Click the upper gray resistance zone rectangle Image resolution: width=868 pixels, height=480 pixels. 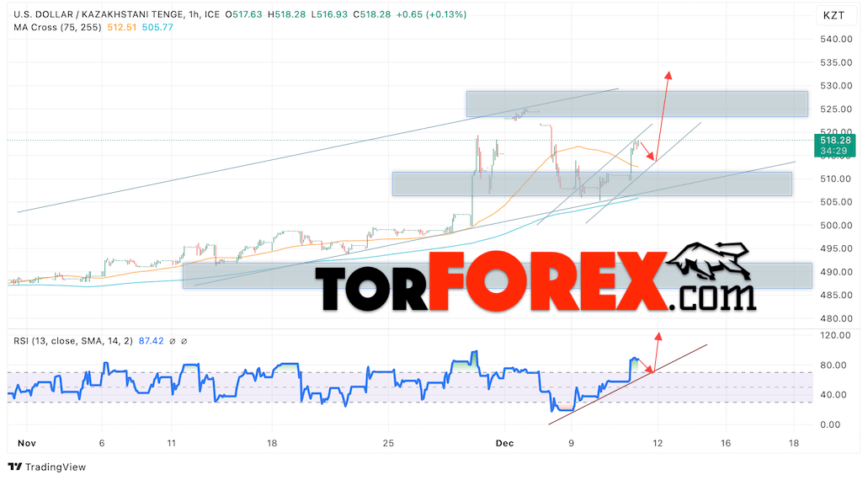tap(637, 104)
